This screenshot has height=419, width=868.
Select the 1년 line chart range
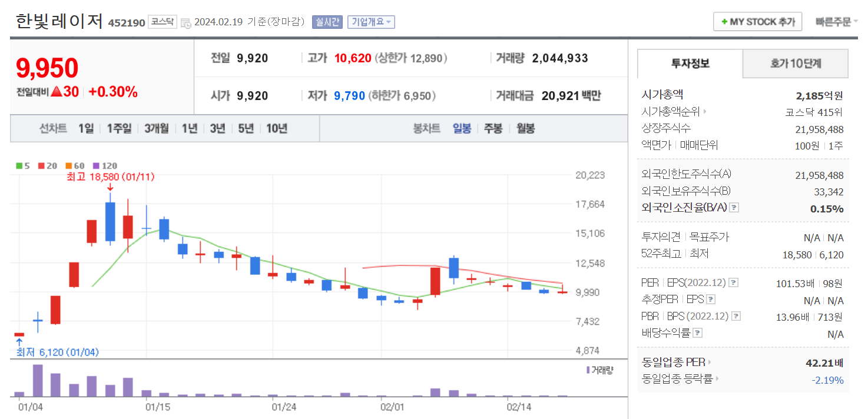pos(190,128)
